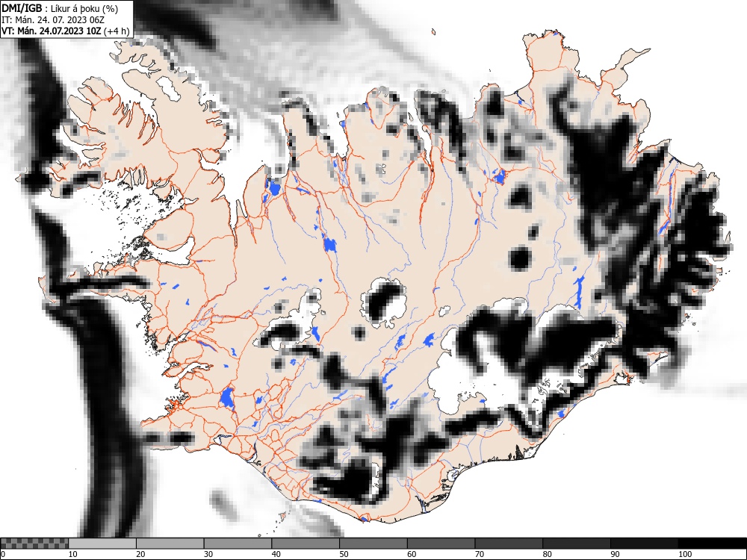
Task: Click the '30' label under the scale
Action: click(x=208, y=554)
